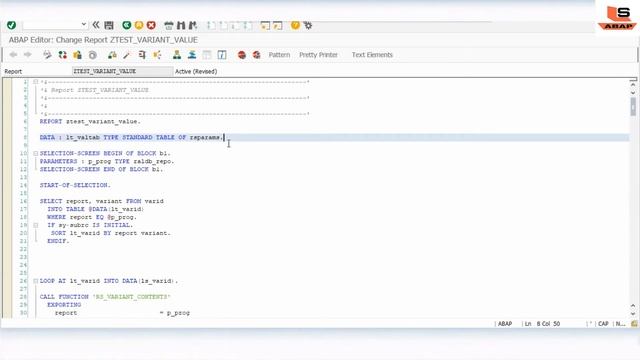Exit using the yellow Exit icon

[x=139, y=25]
